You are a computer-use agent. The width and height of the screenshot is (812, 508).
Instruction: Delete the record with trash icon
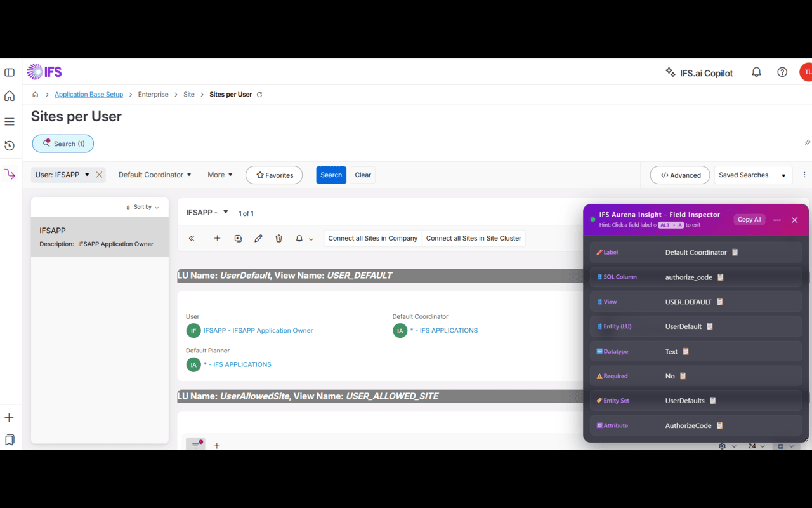click(278, 239)
